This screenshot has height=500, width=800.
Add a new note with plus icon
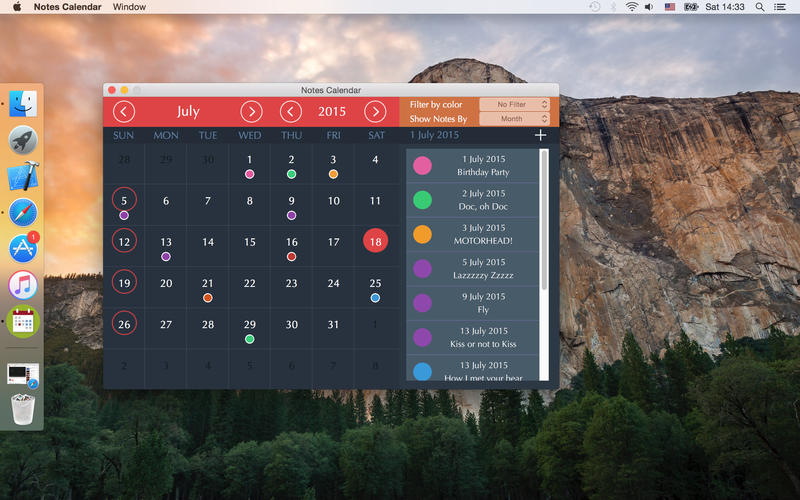[540, 135]
